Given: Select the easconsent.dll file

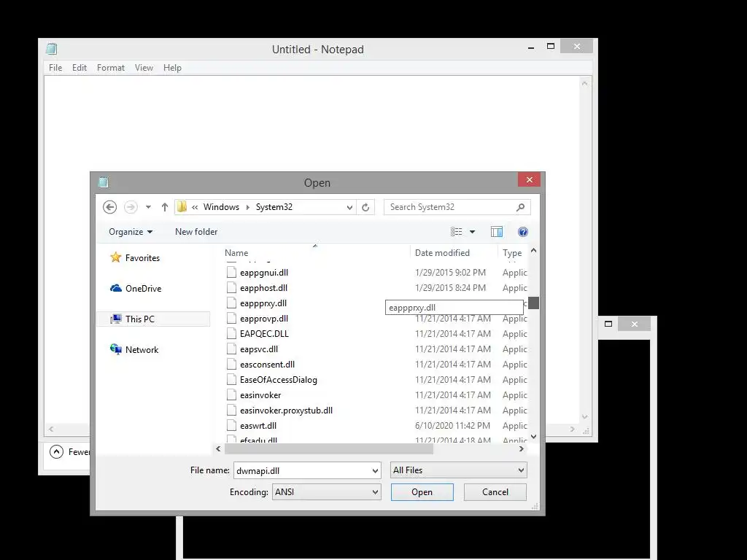Looking at the screenshot, I should pyautogui.click(x=267, y=365).
